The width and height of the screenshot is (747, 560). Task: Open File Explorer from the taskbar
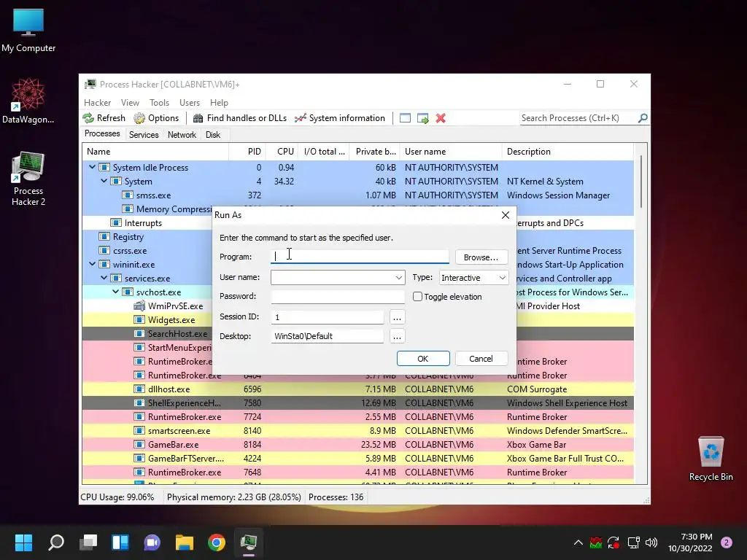click(185, 542)
